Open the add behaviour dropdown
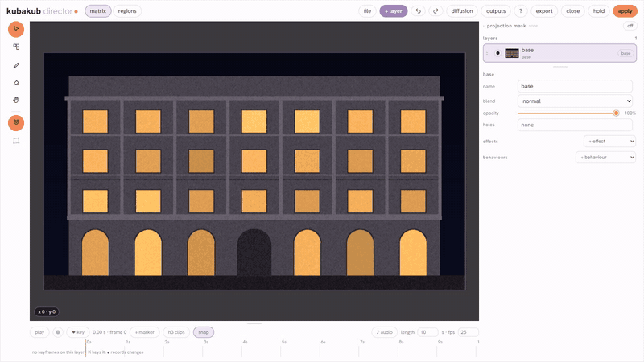 (x=606, y=157)
